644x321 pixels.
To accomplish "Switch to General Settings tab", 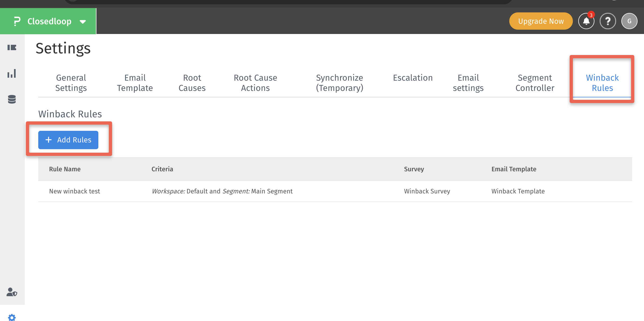I will tap(71, 83).
